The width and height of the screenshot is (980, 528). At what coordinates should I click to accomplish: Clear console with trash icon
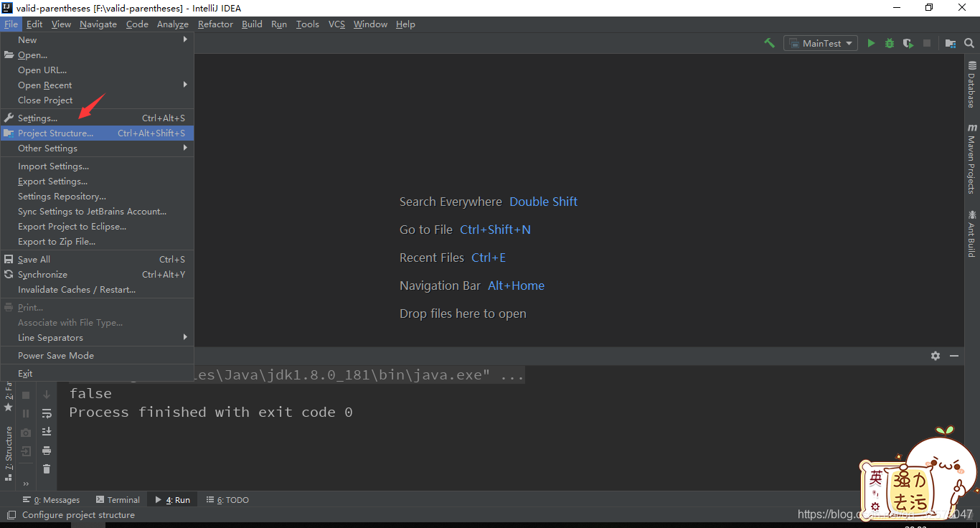pos(47,469)
